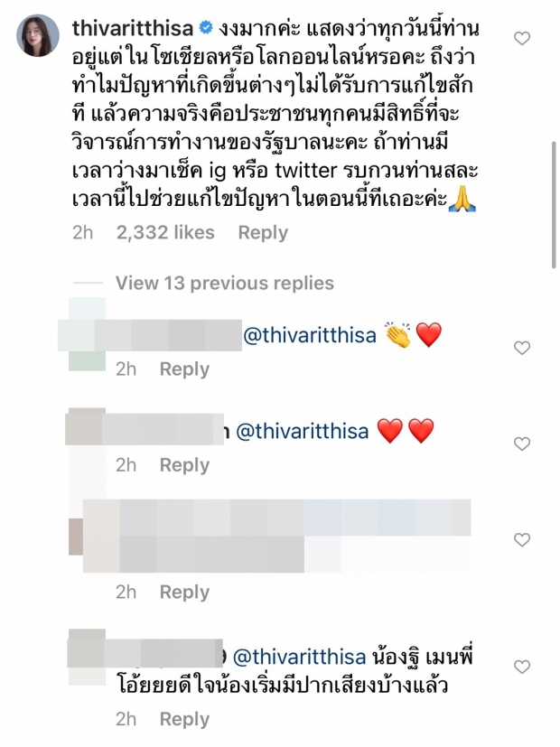
Task: Like the fully blurred third reply
Action: coord(522,539)
